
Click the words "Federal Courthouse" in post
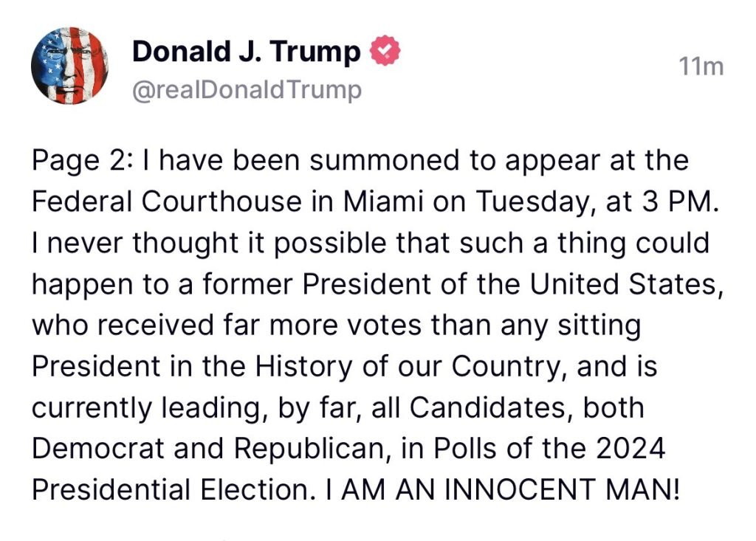[x=167, y=201]
